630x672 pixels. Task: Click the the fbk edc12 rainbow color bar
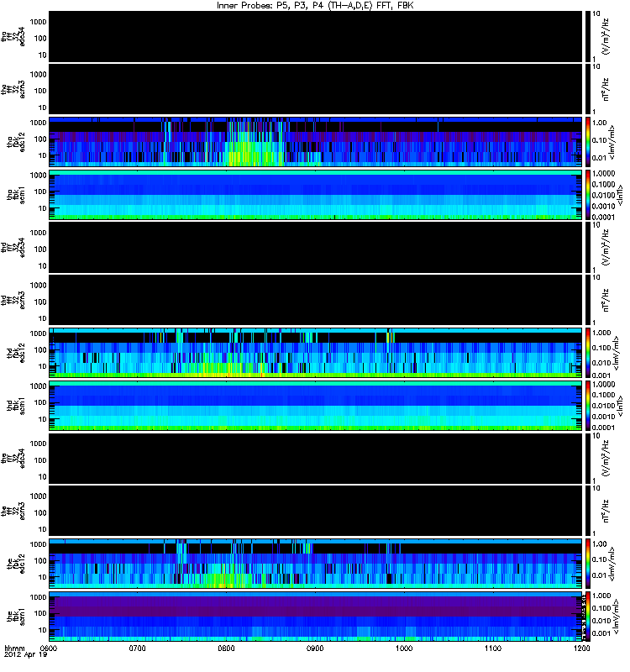click(x=587, y=564)
